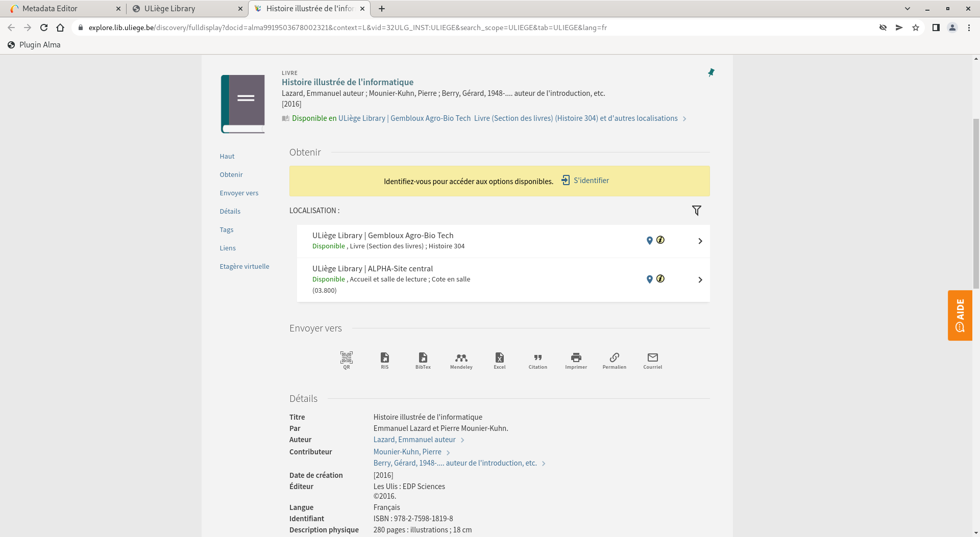Open the orange AIDE help button

[x=960, y=315]
